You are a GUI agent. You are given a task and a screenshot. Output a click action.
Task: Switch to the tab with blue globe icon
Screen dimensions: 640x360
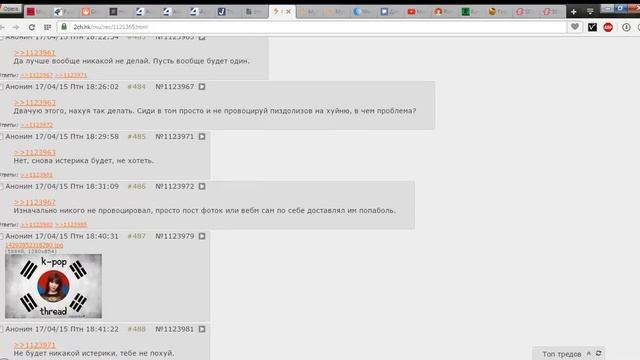(363, 12)
